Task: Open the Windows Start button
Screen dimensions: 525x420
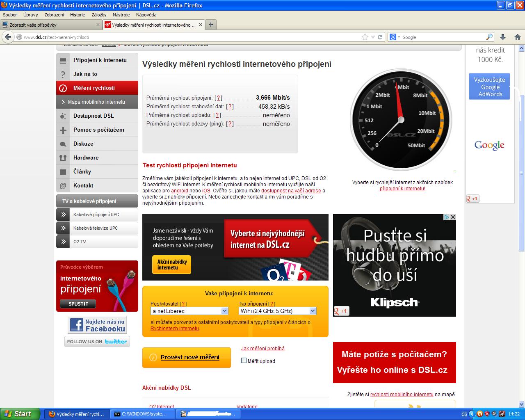Action: coord(20,414)
